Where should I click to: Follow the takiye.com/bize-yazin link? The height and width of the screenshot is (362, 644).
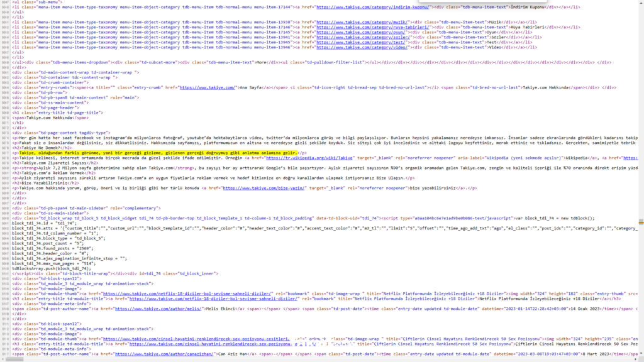tap(264, 188)
